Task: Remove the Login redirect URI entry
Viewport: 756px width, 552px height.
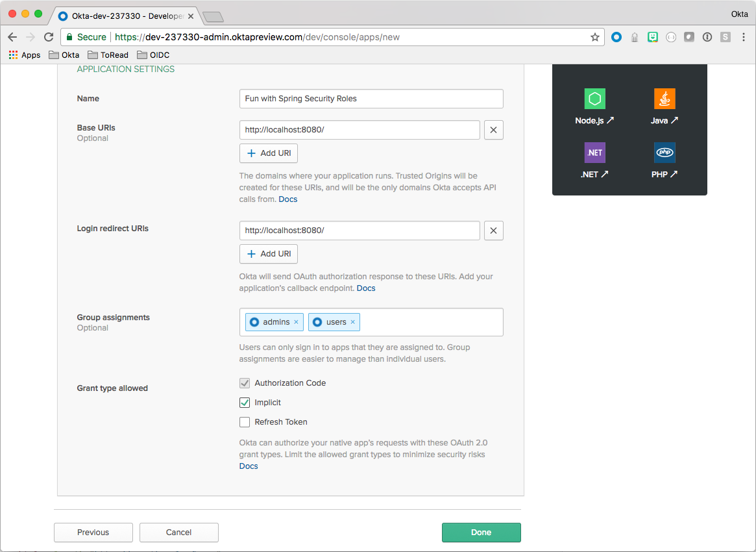Action: click(x=493, y=231)
